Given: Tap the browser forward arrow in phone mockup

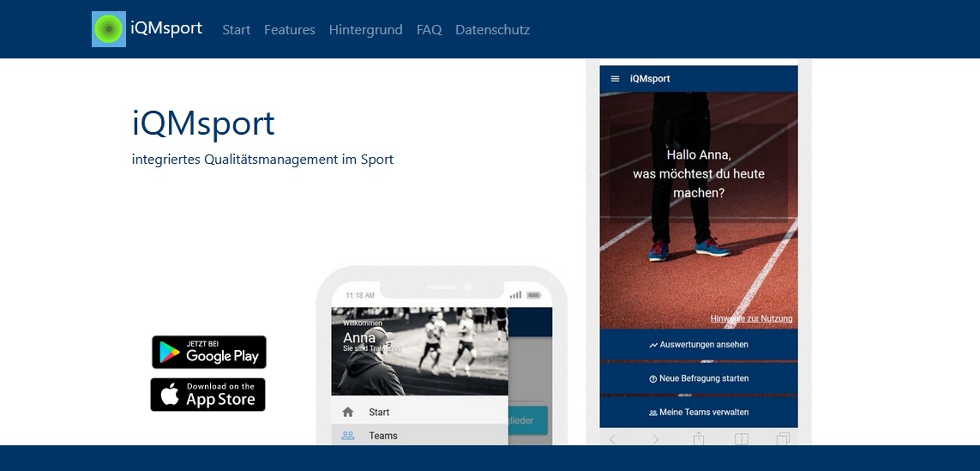Looking at the screenshot, I should [656, 439].
